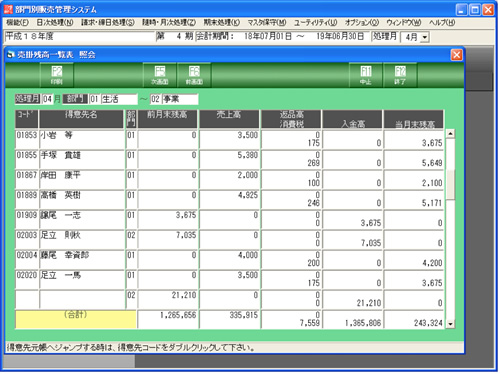The height and width of the screenshot is (374, 500).
Task: Click the vertical scrollbar thumb
Action: (450, 184)
